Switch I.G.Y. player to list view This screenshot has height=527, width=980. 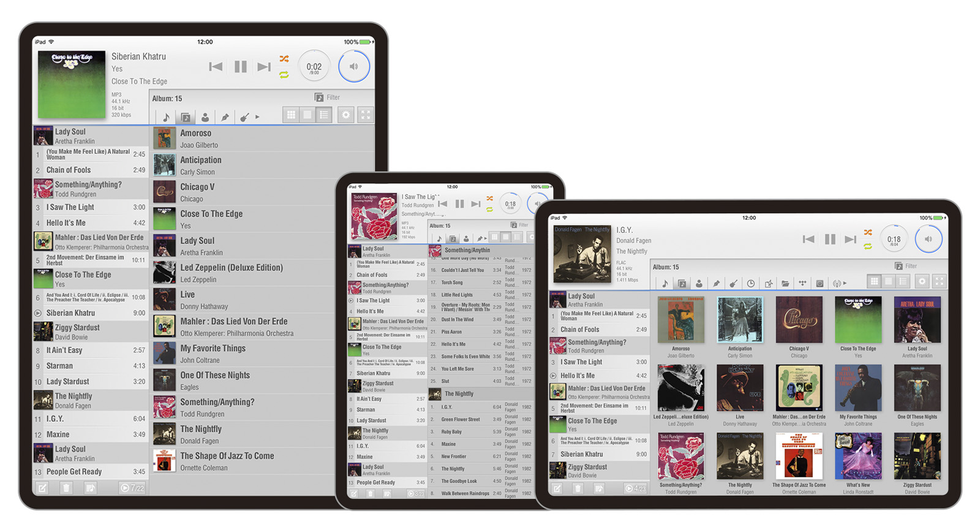tap(903, 282)
